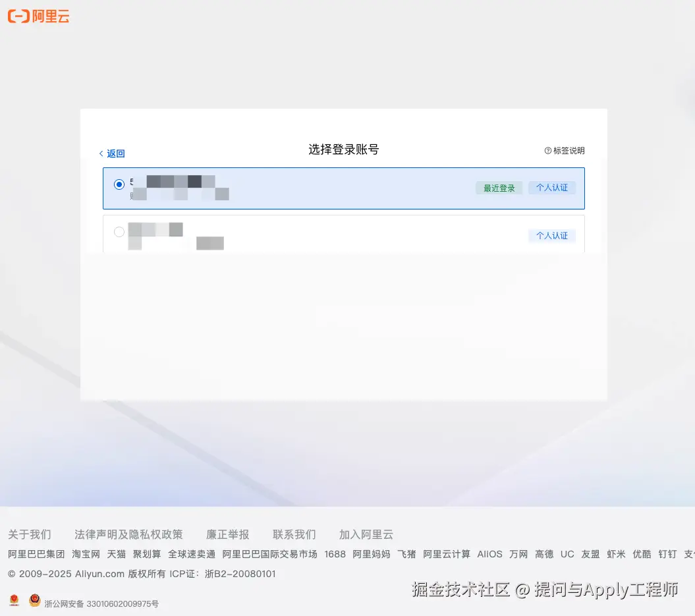The width and height of the screenshot is (695, 616).
Task: Open the 钉钉 link in the footer
Action: [667, 554]
